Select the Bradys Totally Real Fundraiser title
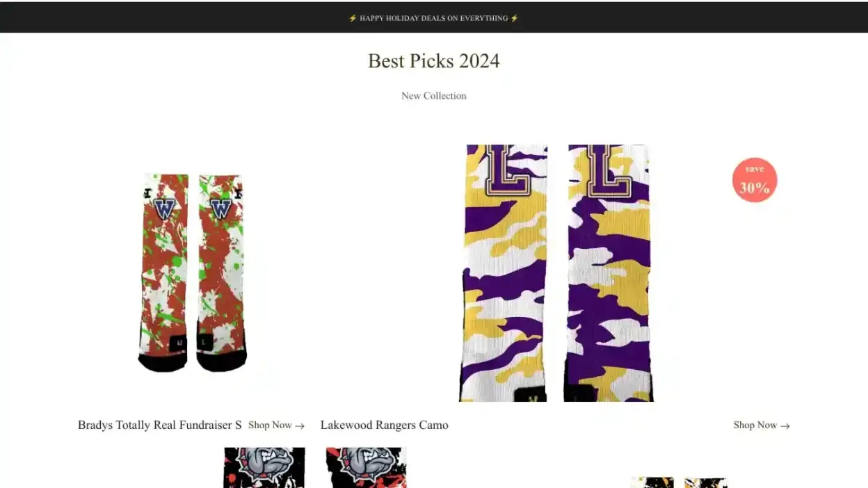Image resolution: width=868 pixels, height=488 pixels. coord(160,425)
